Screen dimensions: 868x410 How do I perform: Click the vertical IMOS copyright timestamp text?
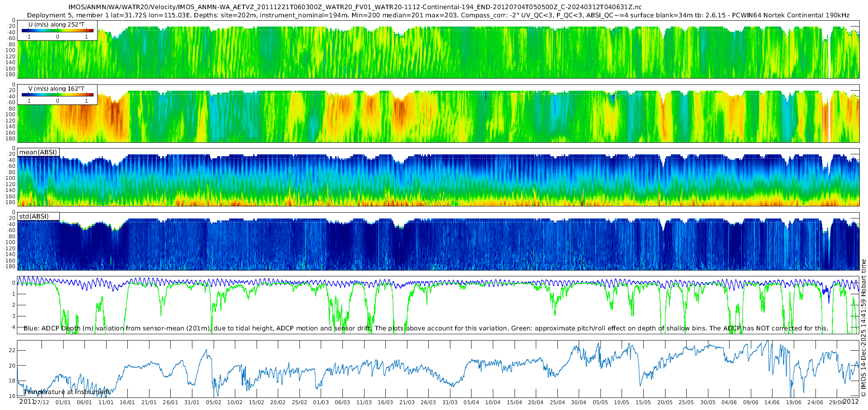tap(864, 333)
